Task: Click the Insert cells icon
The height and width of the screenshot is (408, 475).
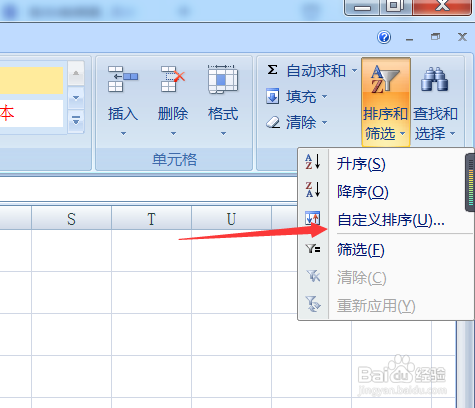Action: tap(123, 79)
